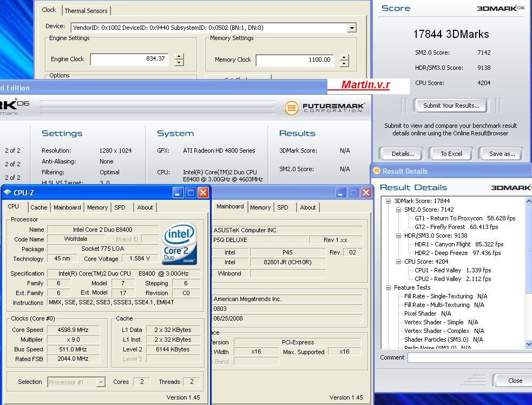532x405 pixels.
Task: Select the CPU tab in CPU-Z
Action: pyautogui.click(x=13, y=206)
